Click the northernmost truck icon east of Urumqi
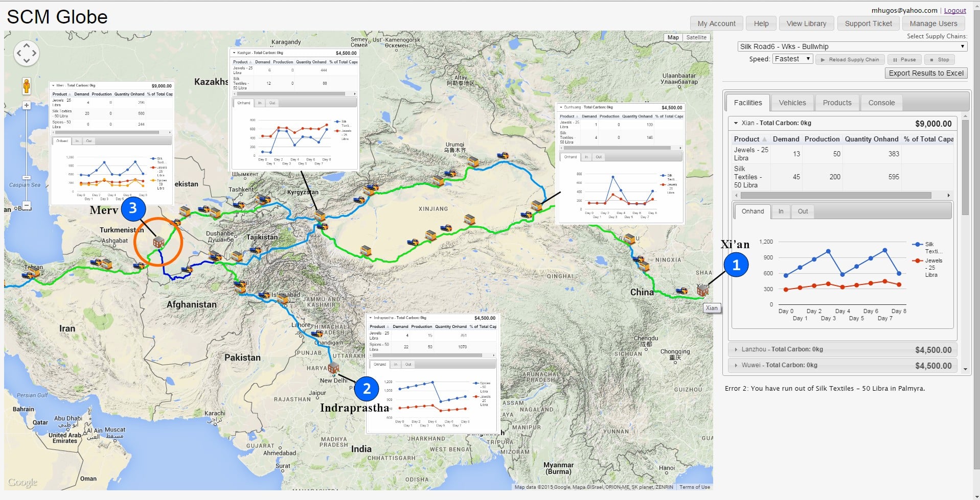The image size is (980, 500). [503, 156]
